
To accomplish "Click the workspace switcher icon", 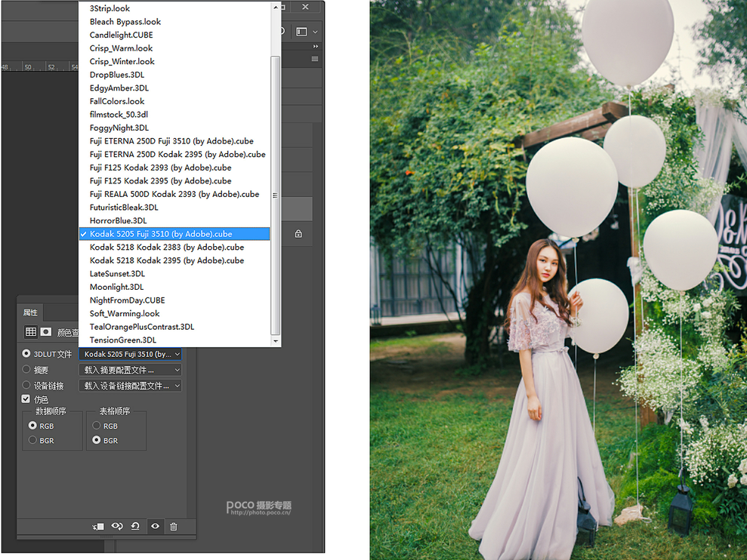I will (302, 32).
